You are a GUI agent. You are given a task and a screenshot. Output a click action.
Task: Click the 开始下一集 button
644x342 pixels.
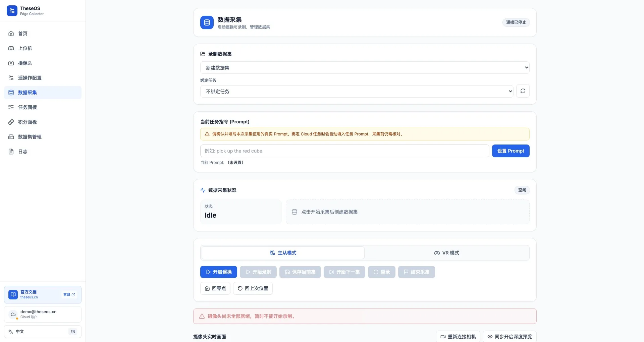pos(344,272)
